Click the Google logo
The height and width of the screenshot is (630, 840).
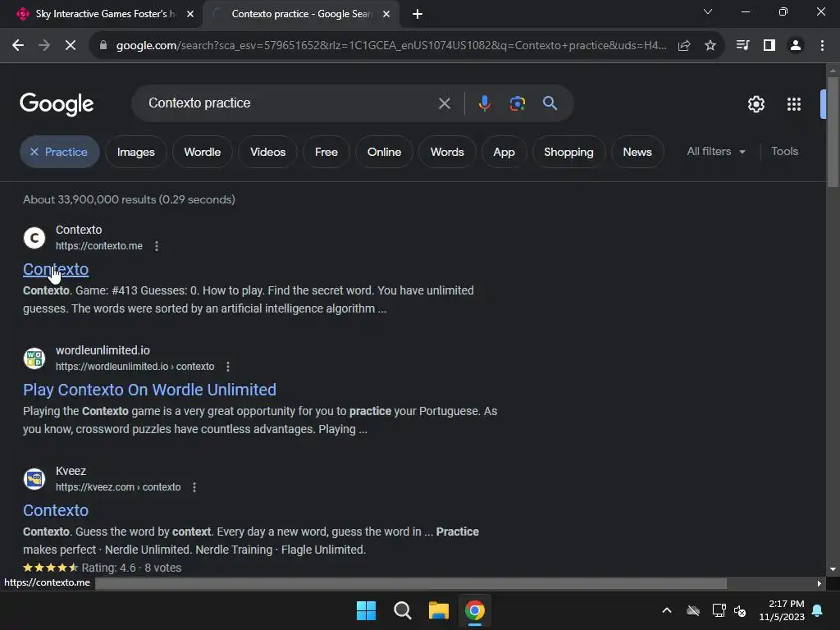tap(57, 104)
